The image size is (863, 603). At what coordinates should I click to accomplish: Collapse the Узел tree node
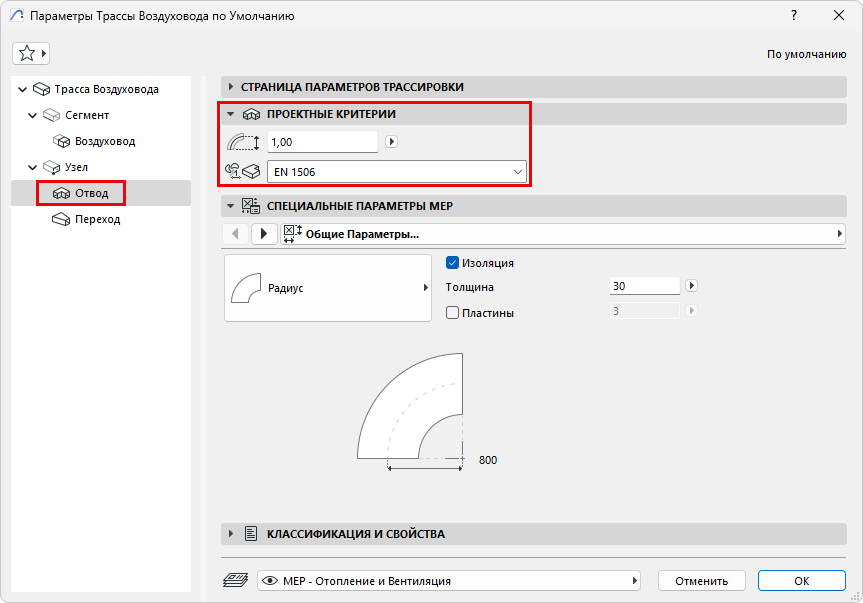(x=32, y=167)
